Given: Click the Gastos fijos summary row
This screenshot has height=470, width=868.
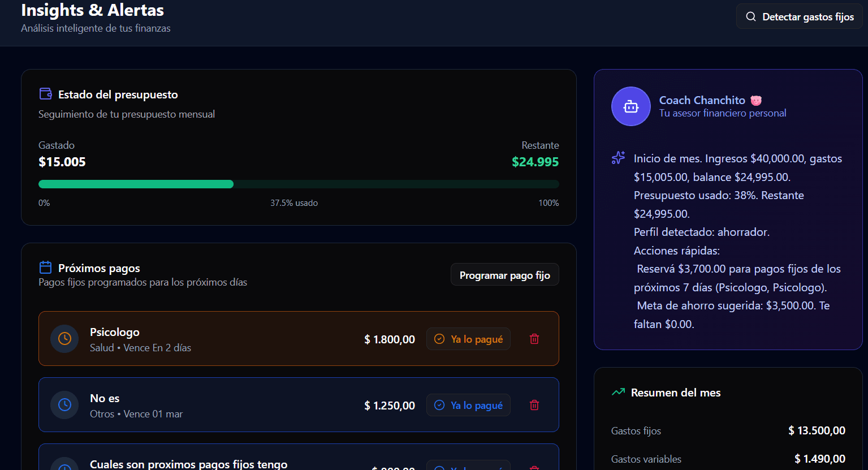Looking at the screenshot, I should (x=728, y=431).
